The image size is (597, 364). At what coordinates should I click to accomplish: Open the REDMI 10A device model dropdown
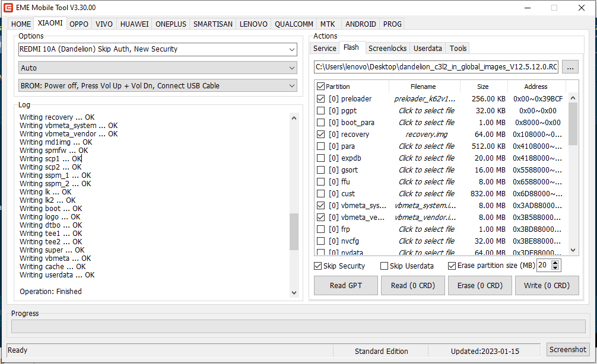point(158,49)
